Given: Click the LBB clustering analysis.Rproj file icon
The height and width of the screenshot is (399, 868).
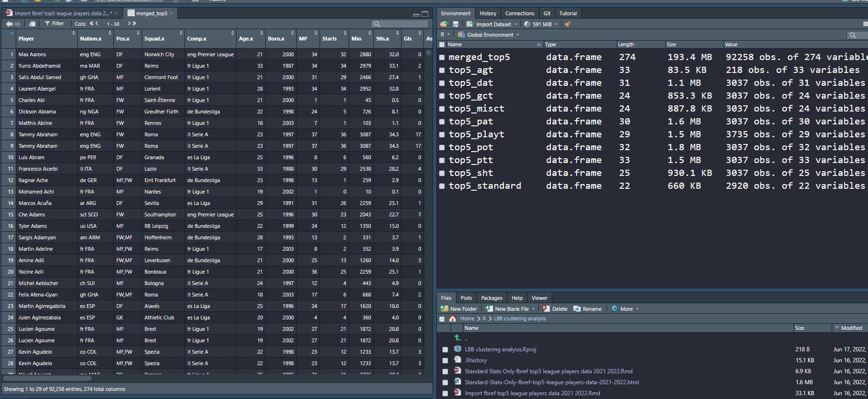Looking at the screenshot, I should (x=458, y=349).
